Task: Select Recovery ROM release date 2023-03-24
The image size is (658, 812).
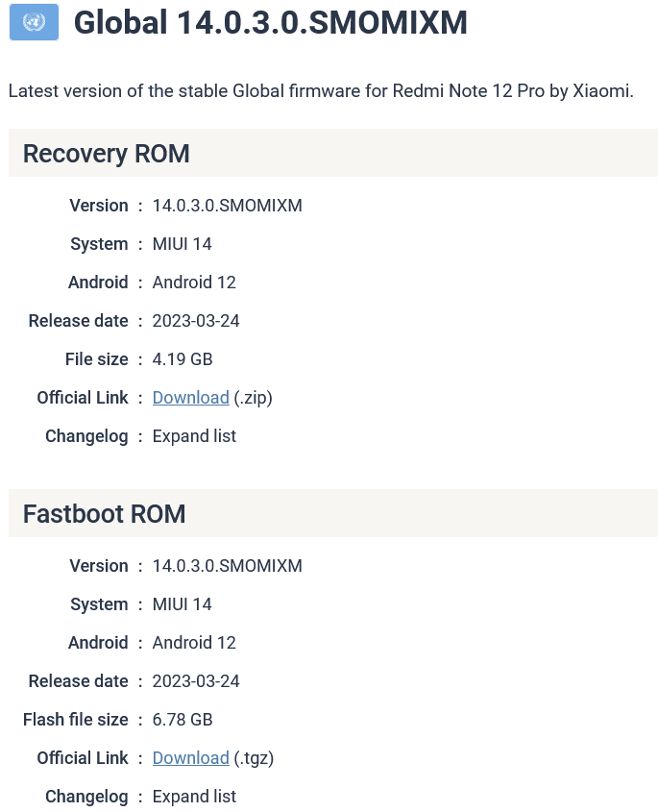Action: click(x=196, y=321)
